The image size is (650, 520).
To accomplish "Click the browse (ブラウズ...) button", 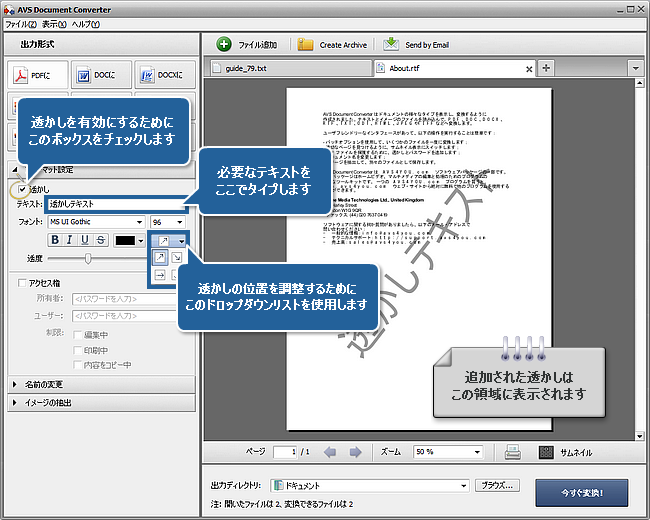I will tap(497, 485).
